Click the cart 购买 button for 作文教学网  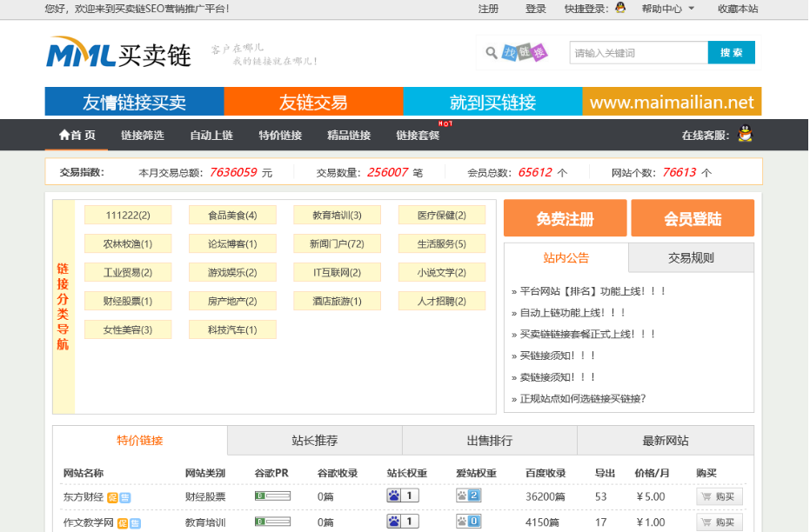click(x=719, y=522)
